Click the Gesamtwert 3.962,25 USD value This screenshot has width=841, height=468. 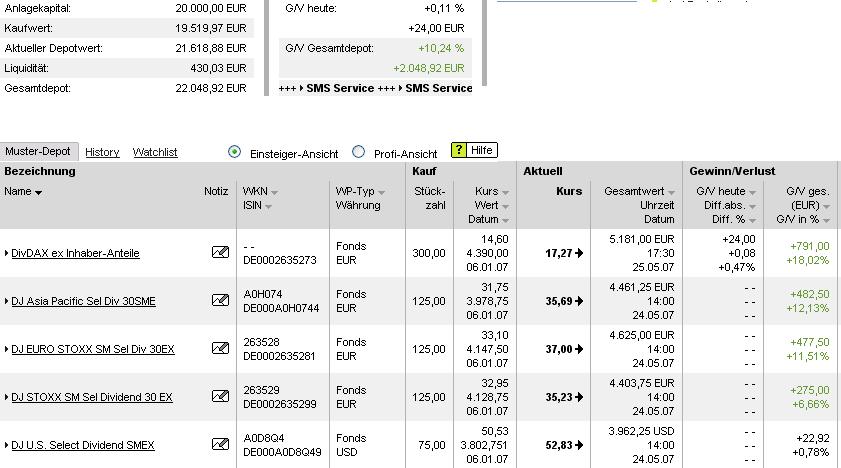pos(641,431)
